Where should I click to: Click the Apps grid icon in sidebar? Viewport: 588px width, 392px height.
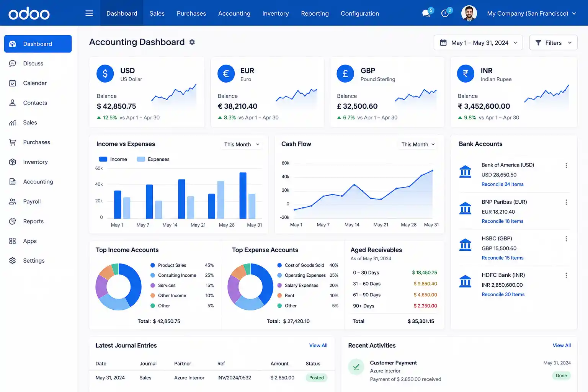13,241
